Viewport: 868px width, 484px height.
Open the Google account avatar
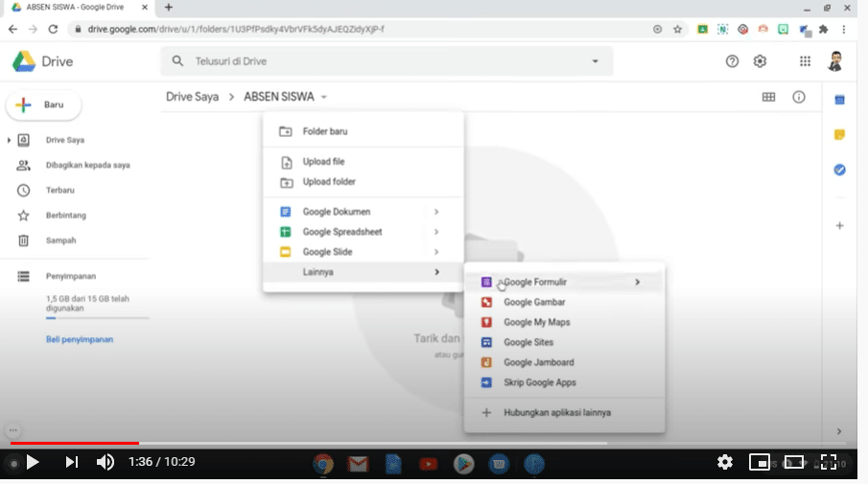[x=835, y=61]
